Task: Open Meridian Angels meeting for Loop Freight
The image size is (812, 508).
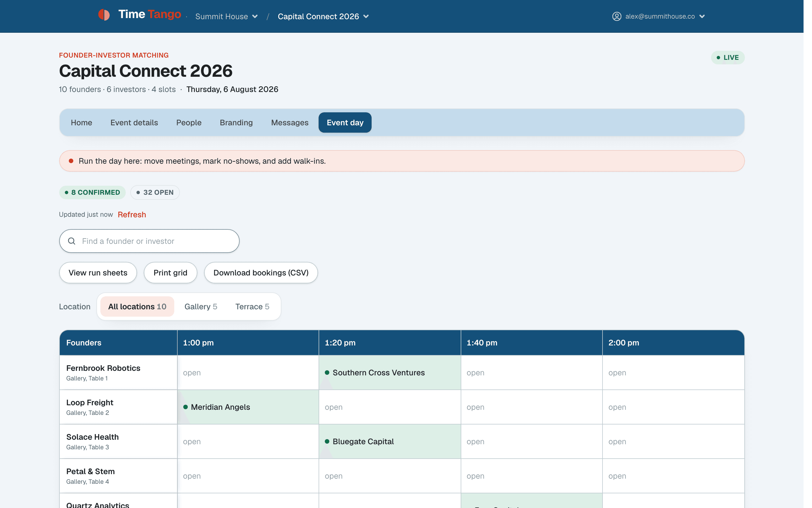Action: pyautogui.click(x=248, y=407)
